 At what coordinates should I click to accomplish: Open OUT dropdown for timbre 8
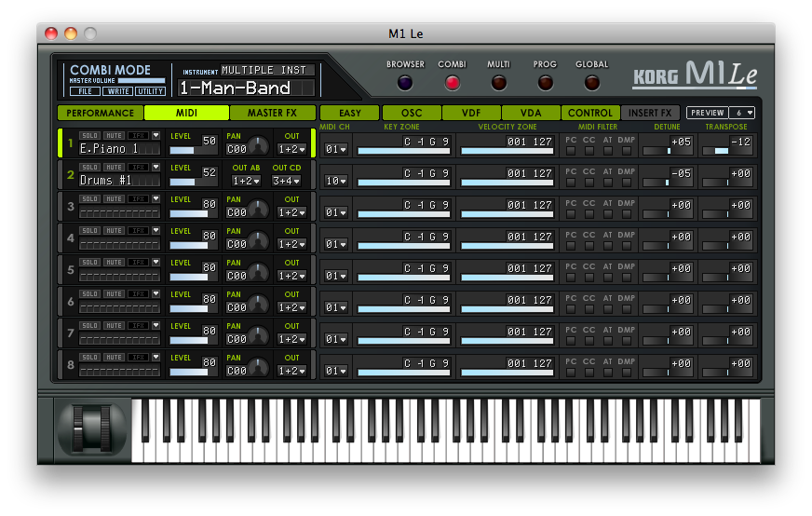pyautogui.click(x=292, y=371)
